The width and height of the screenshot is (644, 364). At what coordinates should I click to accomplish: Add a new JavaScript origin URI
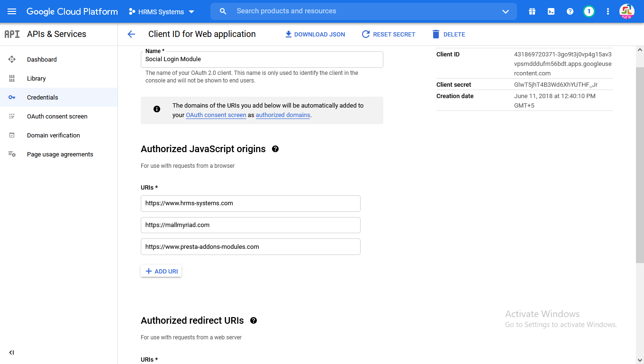(x=161, y=271)
